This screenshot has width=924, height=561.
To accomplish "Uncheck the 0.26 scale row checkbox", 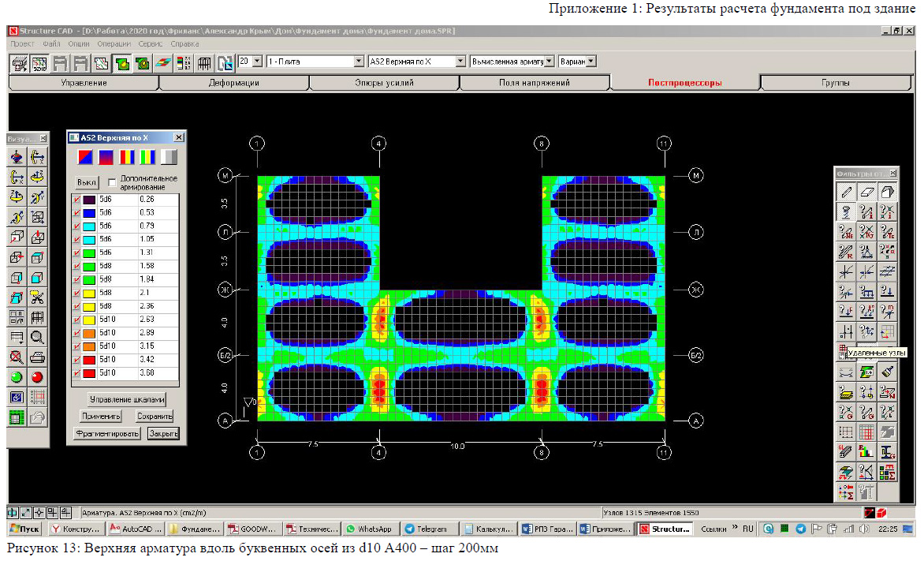I will tap(76, 200).
